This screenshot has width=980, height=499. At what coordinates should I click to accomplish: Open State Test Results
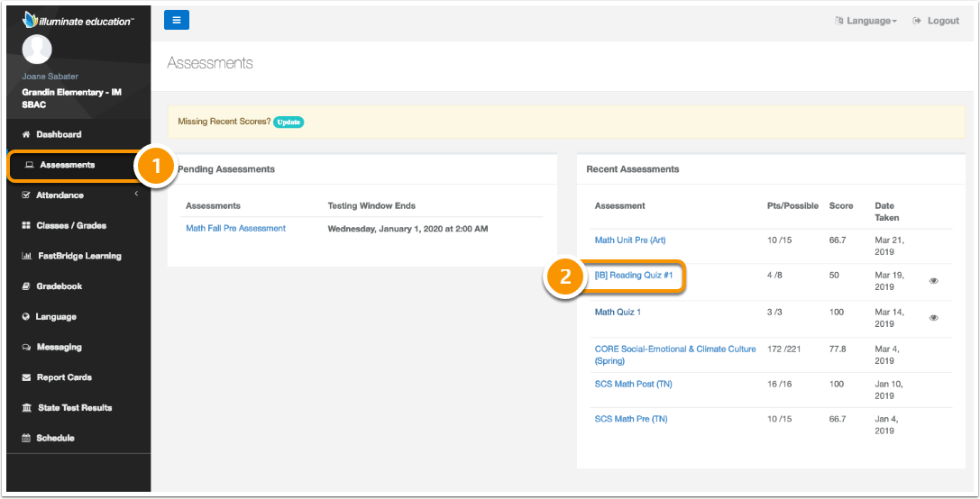click(x=75, y=408)
